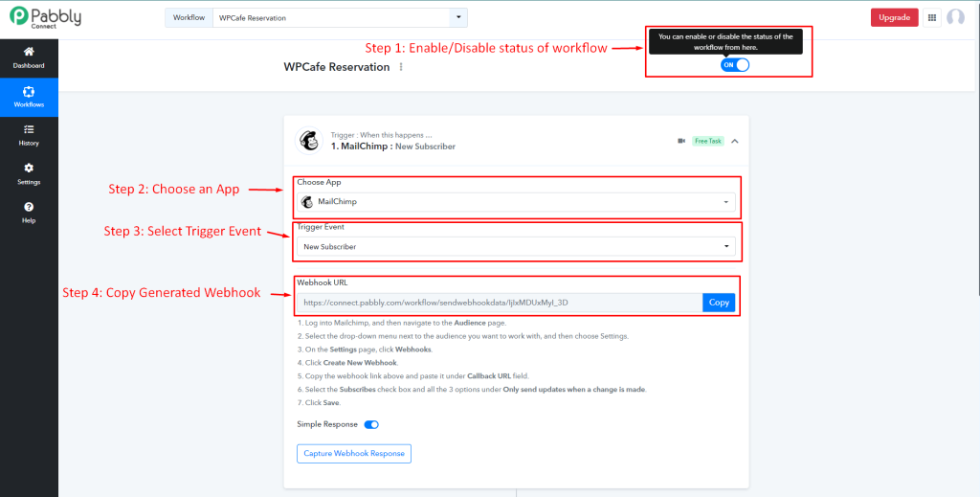Click the 'Click Create New Webhook' instruction line
The image size is (980, 497).
tap(346, 363)
